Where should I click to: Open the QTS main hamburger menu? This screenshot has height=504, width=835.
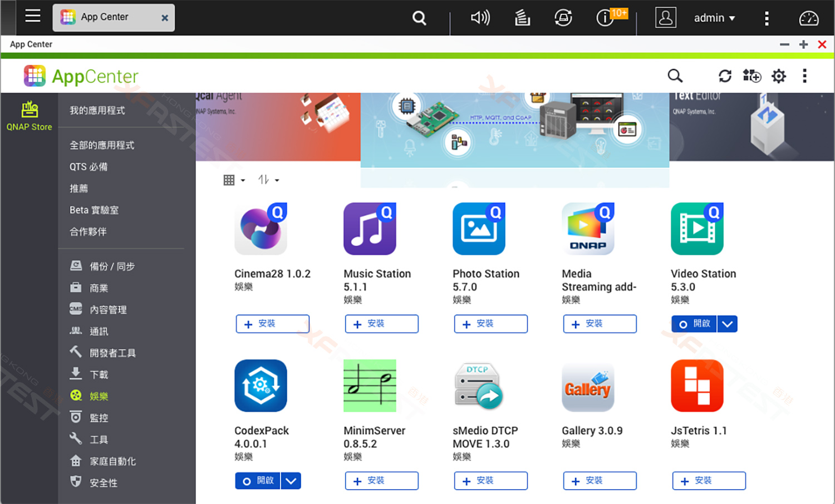coord(33,16)
